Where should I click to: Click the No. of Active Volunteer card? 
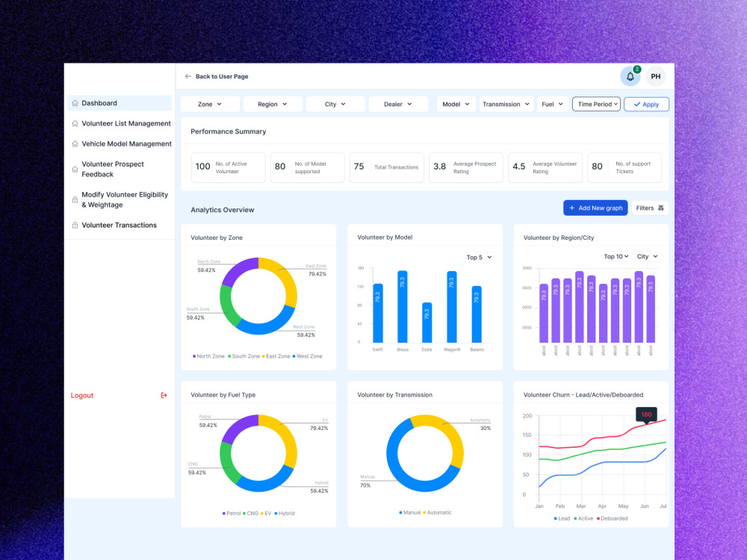point(228,167)
